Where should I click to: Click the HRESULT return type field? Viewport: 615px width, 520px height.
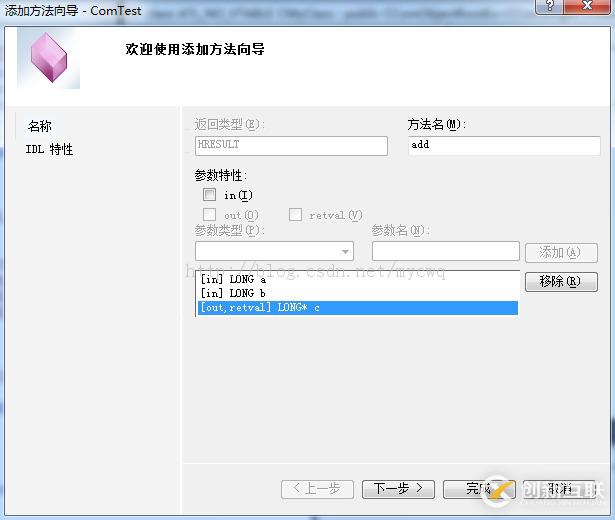coord(291,145)
